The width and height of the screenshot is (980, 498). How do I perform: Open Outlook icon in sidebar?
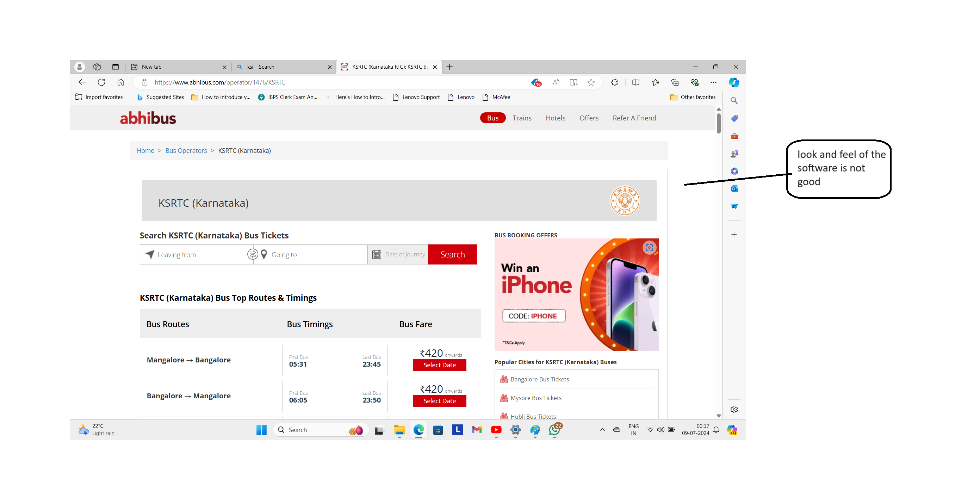(734, 189)
